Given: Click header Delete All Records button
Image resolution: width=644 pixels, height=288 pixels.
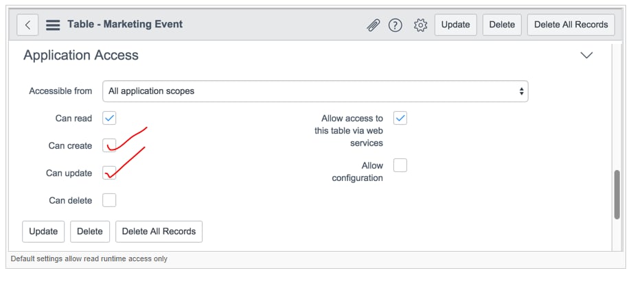Looking at the screenshot, I should [571, 25].
